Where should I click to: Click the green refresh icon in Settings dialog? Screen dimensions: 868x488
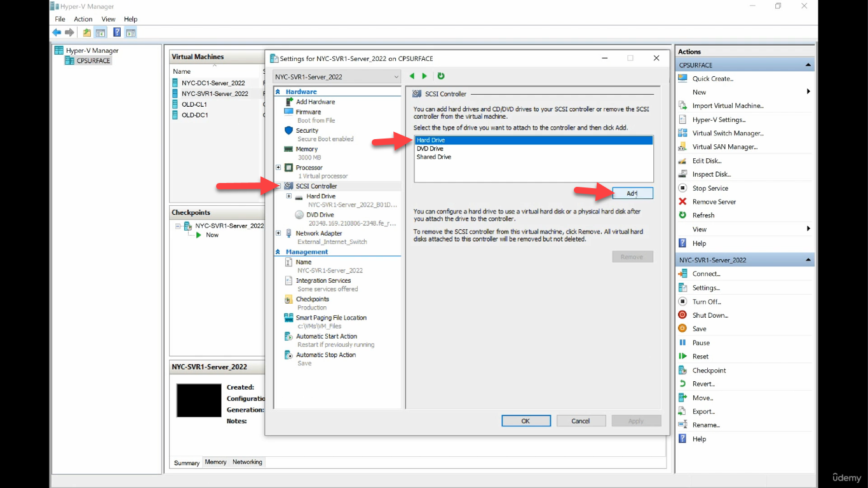[x=441, y=76]
